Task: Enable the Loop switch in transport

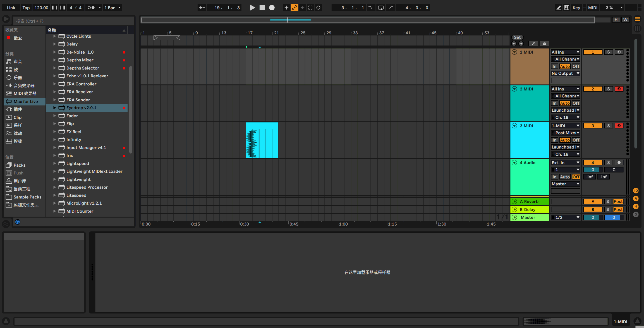Action: click(380, 8)
